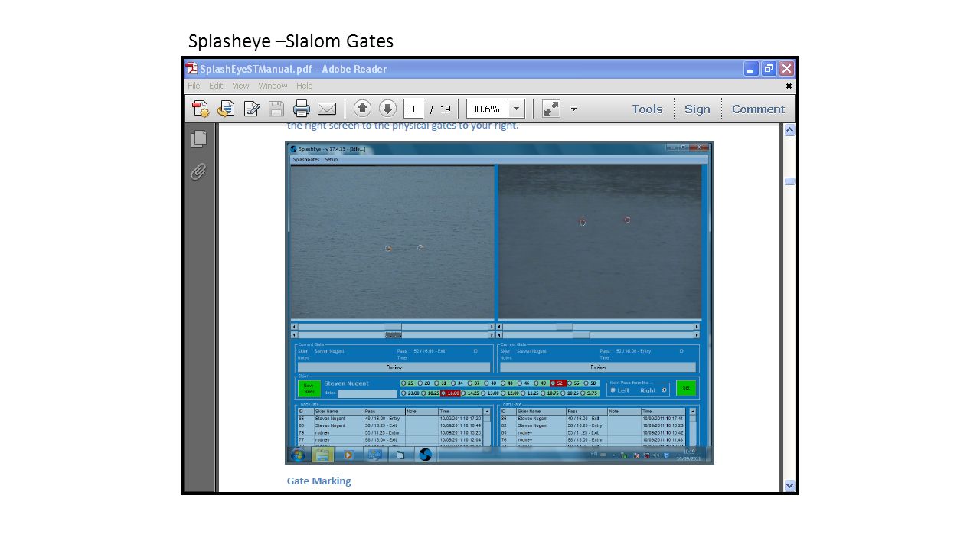Click the Pass column header in left table
980x551 pixels.
(384, 412)
